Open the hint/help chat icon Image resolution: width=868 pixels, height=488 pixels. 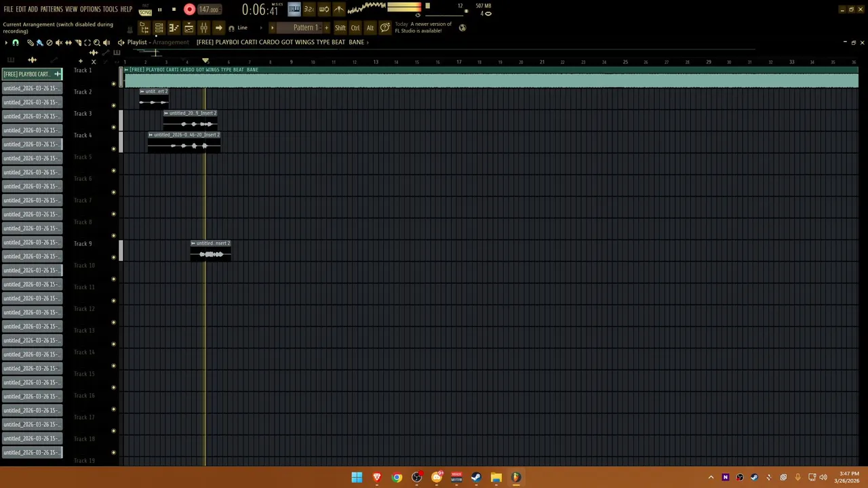(385, 28)
